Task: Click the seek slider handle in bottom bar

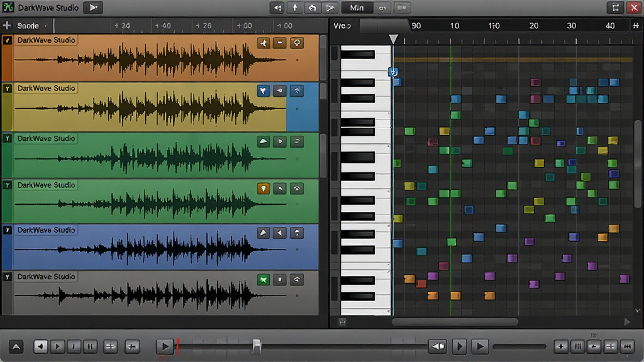Action: (x=257, y=347)
